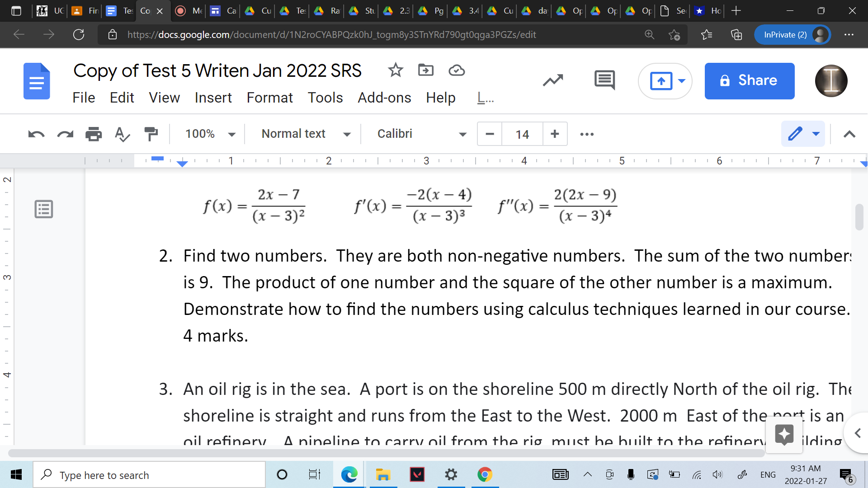This screenshot has width=868, height=488.
Task: Click the Print icon in toolbar
Action: (94, 134)
